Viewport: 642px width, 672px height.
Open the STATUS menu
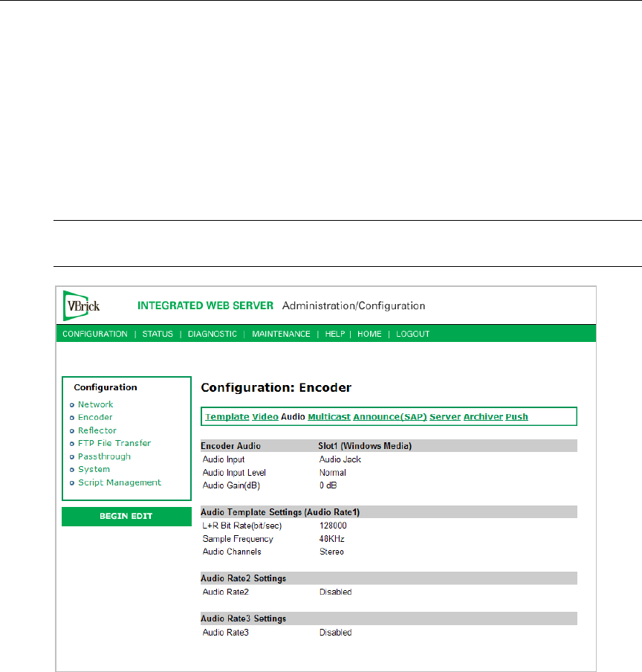pyautogui.click(x=158, y=334)
